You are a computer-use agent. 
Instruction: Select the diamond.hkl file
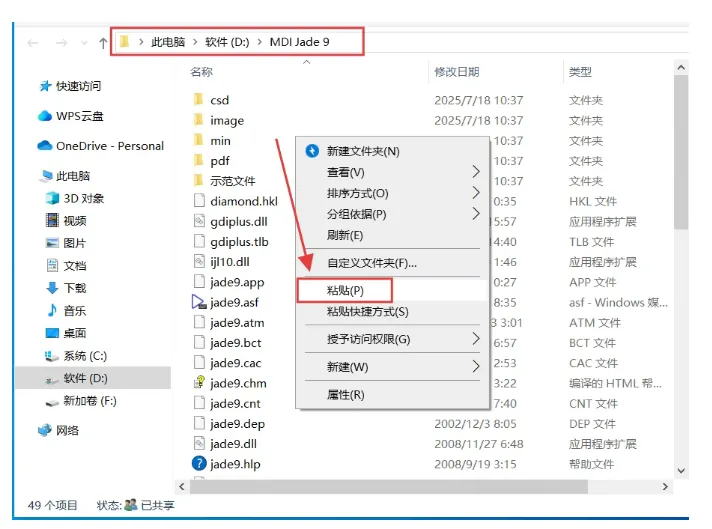[x=244, y=201]
